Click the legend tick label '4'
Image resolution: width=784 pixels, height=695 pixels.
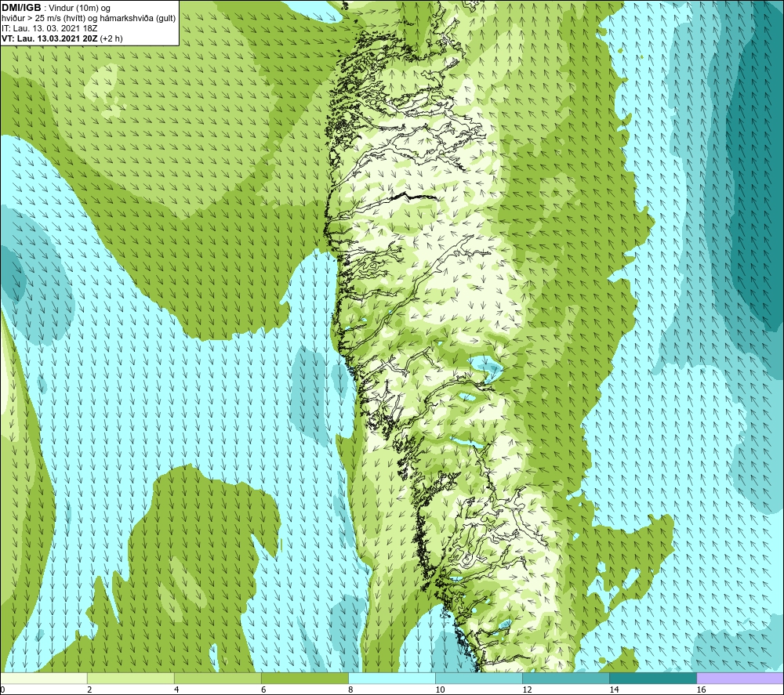tap(176, 690)
